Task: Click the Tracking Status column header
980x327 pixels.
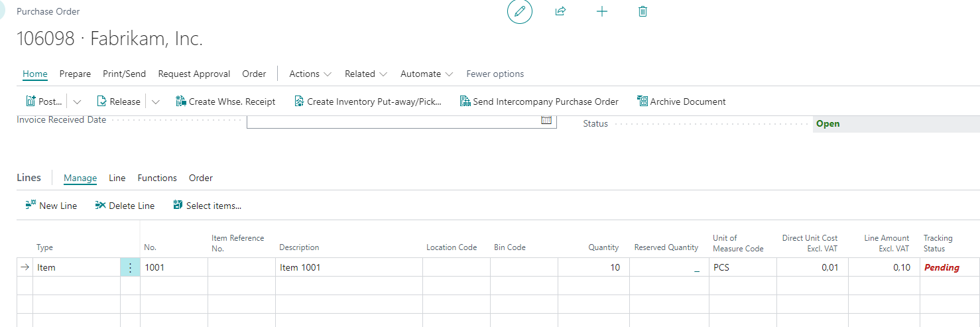Action: coord(938,243)
